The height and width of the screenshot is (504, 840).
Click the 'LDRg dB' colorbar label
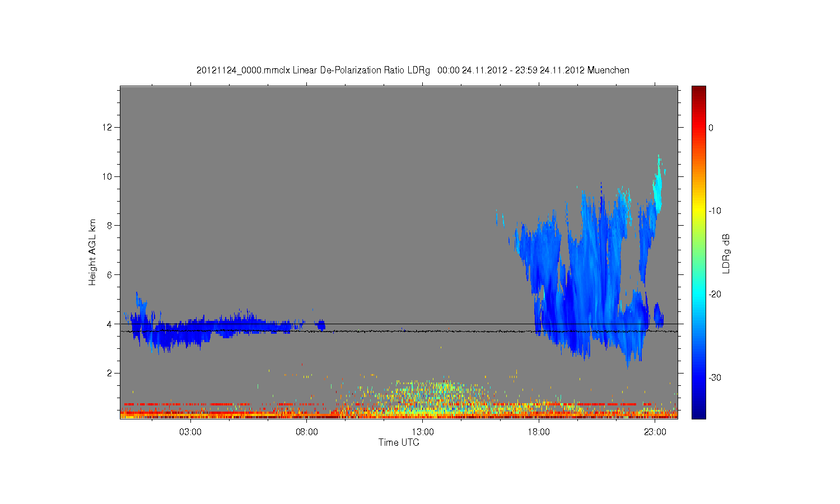(726, 254)
